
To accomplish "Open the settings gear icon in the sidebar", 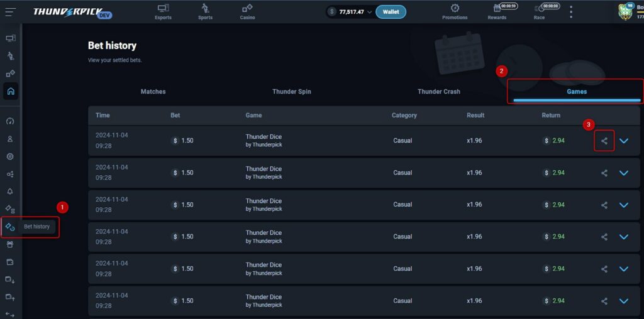I will coord(11,156).
